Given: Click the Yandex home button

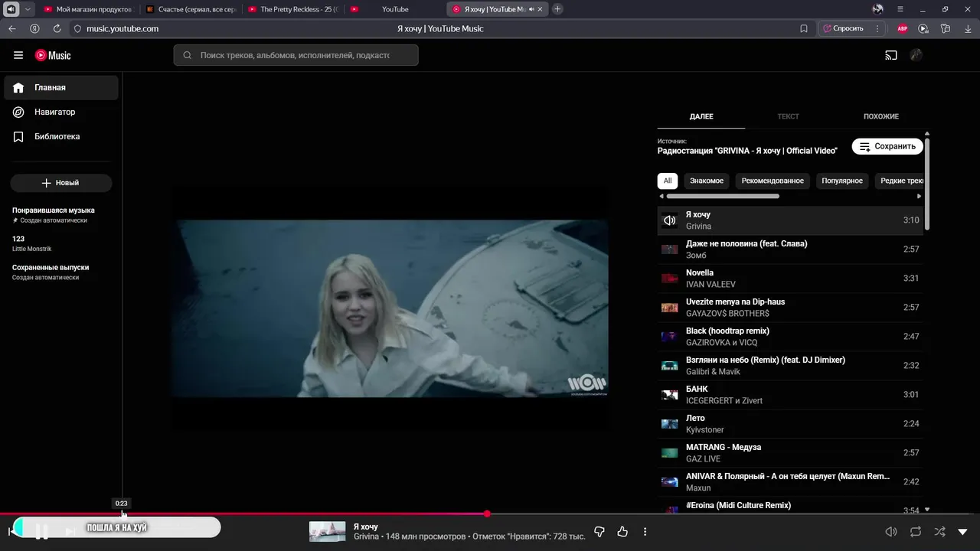Looking at the screenshot, I should [34, 28].
